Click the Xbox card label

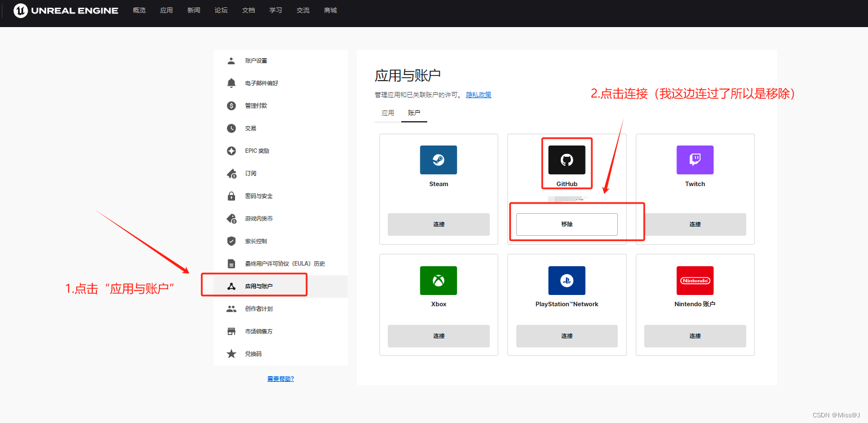(439, 304)
